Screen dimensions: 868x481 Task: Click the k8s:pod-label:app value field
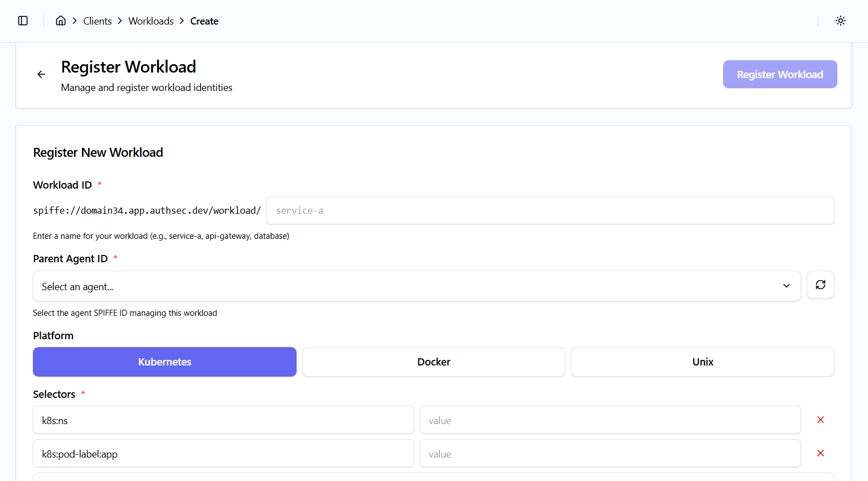[610, 454]
